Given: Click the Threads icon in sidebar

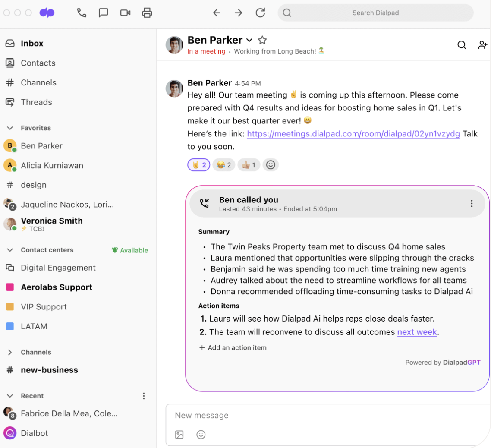Looking at the screenshot, I should tap(10, 102).
